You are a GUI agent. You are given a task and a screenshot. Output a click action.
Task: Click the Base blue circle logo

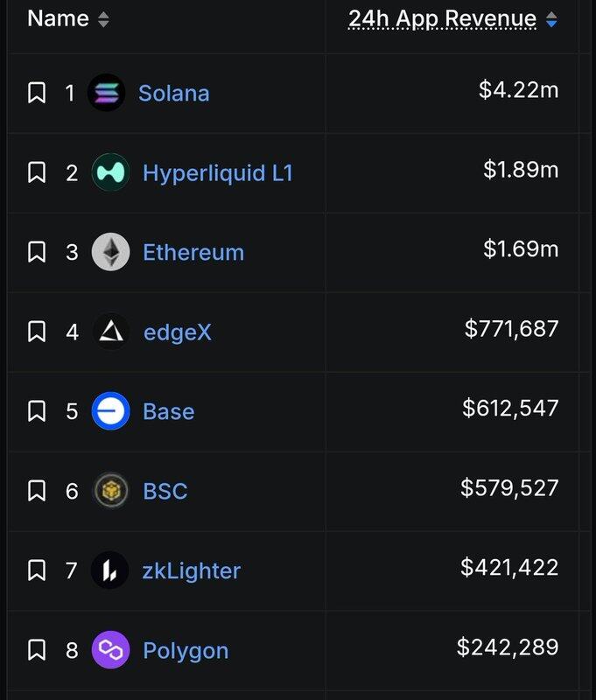pos(110,411)
